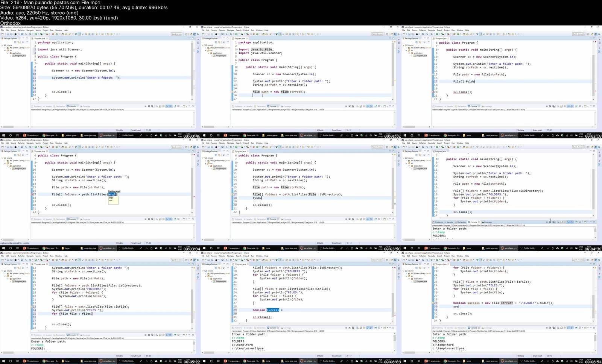Click the PowerPoint taskbar item in the 00:02:18 frame
The image size is (602, 364).
(x=433, y=135)
